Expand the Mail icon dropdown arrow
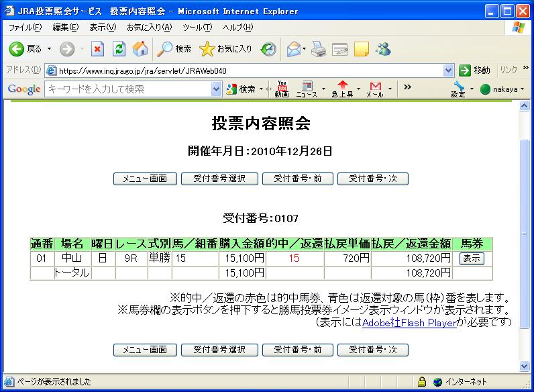Screen dimensions: 534x392 pos(304,49)
